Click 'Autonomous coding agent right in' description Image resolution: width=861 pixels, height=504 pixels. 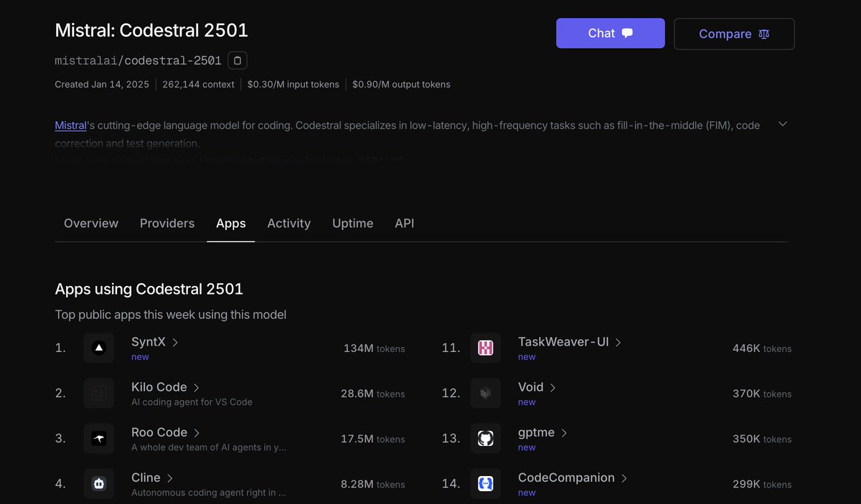[x=209, y=493]
